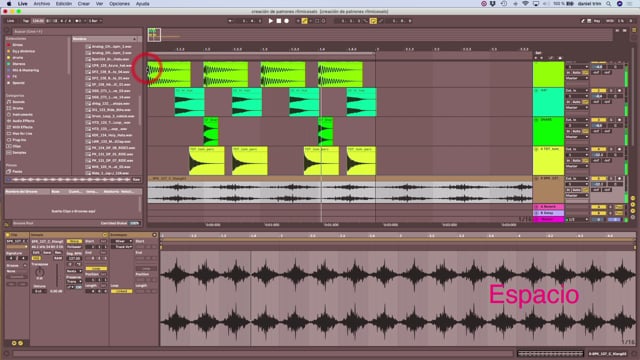
Task: Arm the Arrangement Record circle button
Action: point(287,21)
